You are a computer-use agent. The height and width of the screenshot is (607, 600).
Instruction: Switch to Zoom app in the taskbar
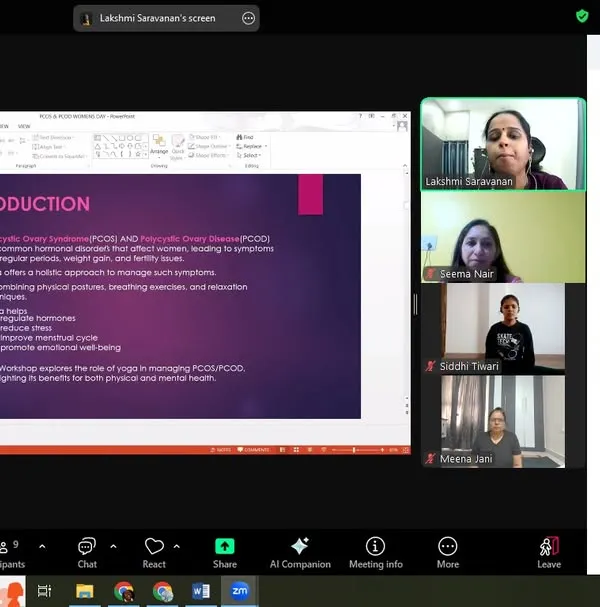(x=239, y=591)
